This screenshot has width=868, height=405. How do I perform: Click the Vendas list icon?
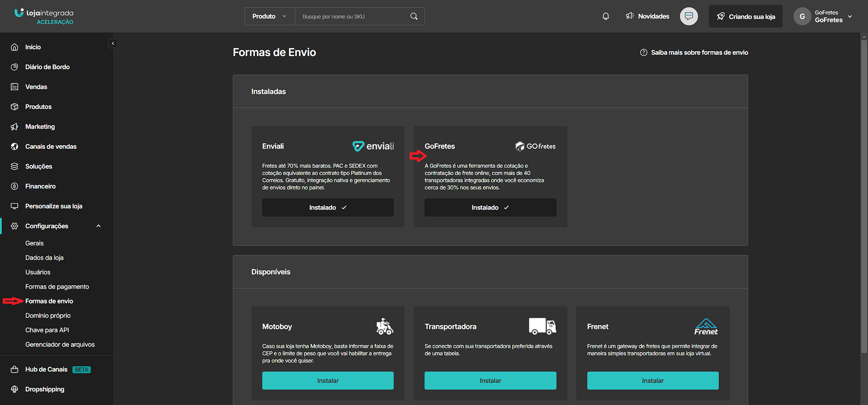click(x=14, y=87)
